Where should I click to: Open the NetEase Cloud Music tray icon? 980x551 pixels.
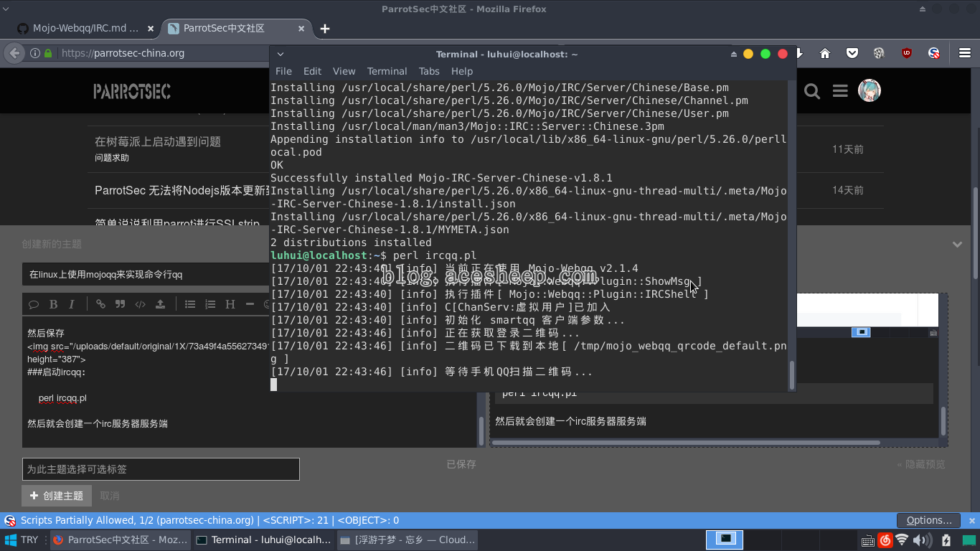coord(885,540)
